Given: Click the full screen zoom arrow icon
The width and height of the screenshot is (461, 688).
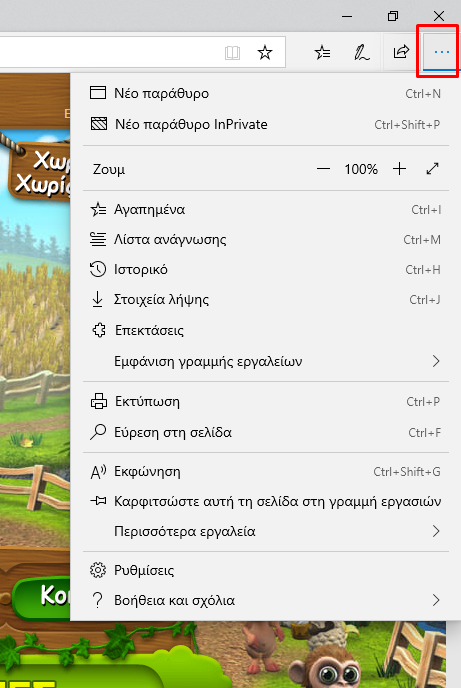Looking at the screenshot, I should [432, 168].
